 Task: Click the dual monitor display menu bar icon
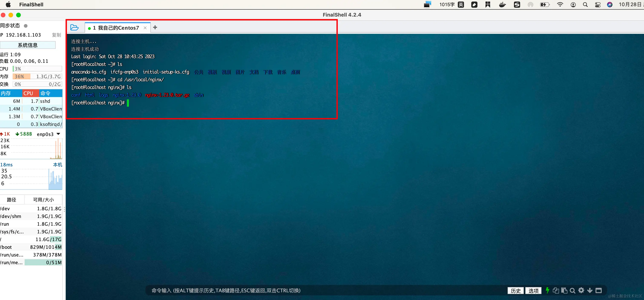[427, 4]
